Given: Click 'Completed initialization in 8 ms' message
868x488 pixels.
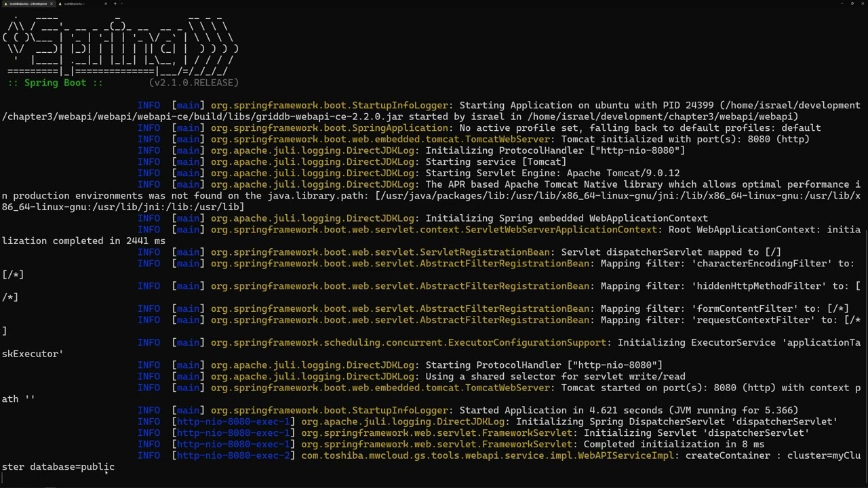Looking at the screenshot, I should 674,445.
